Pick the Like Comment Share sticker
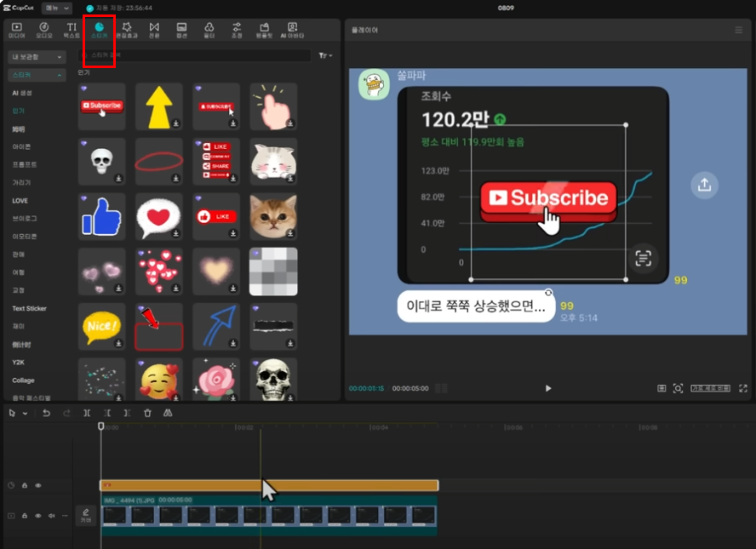Viewport: 756px width, 549px height. click(216, 162)
